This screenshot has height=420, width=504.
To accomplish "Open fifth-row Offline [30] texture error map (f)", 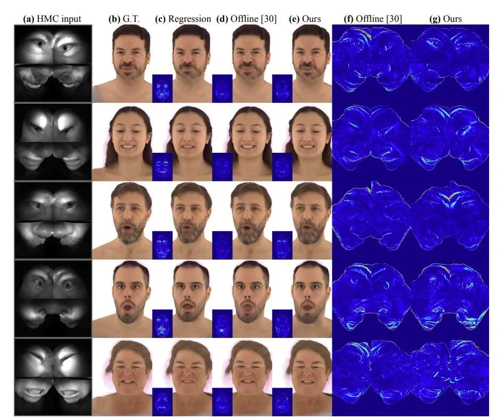I will (371, 377).
